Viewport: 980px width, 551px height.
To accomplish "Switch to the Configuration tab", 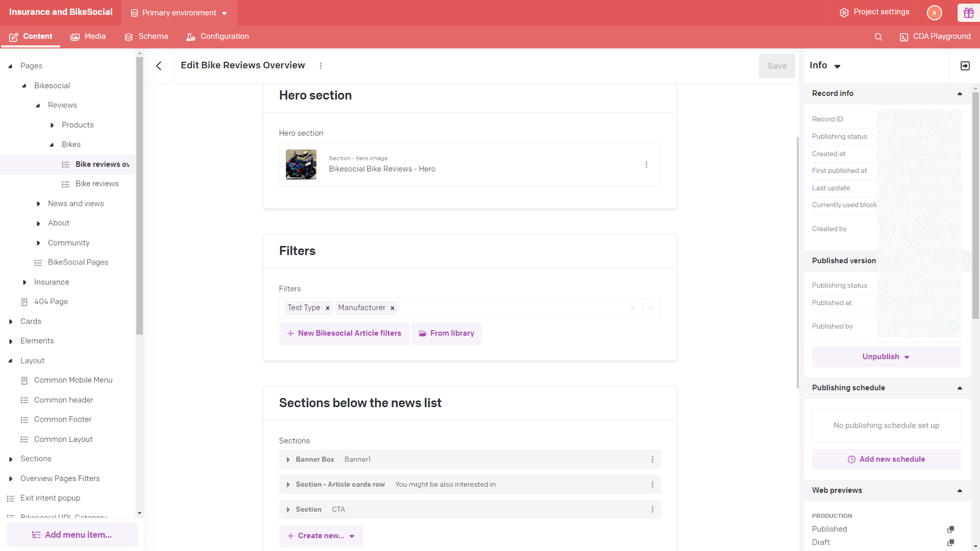I will coord(218,37).
